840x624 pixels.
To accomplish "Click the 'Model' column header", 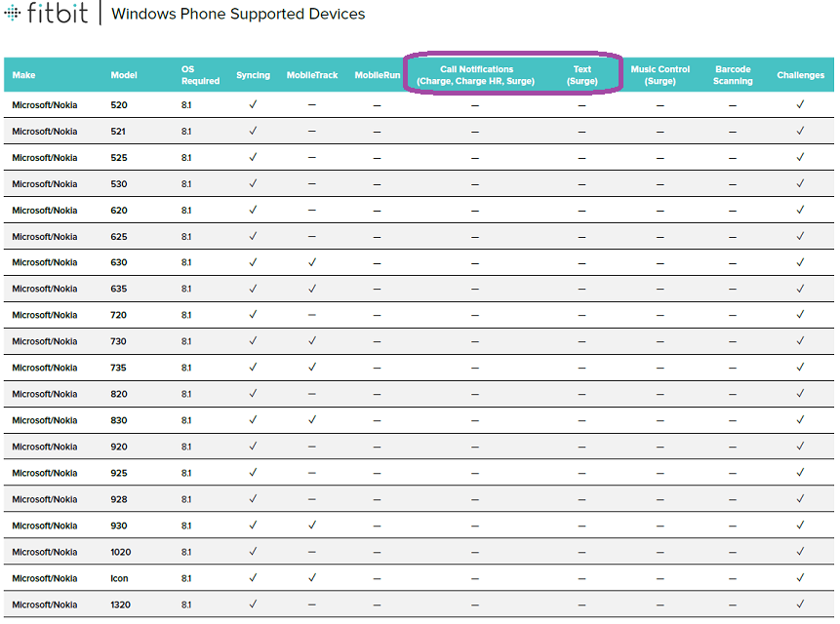I will click(124, 75).
